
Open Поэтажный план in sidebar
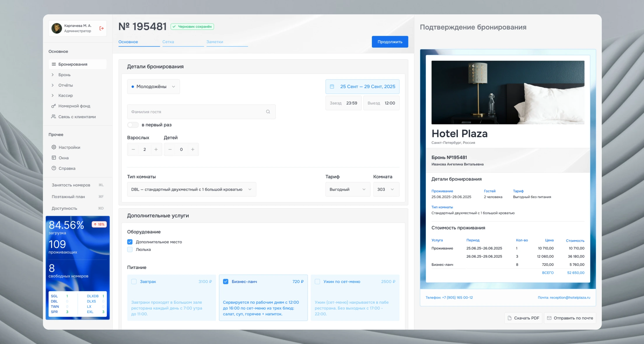point(78,197)
